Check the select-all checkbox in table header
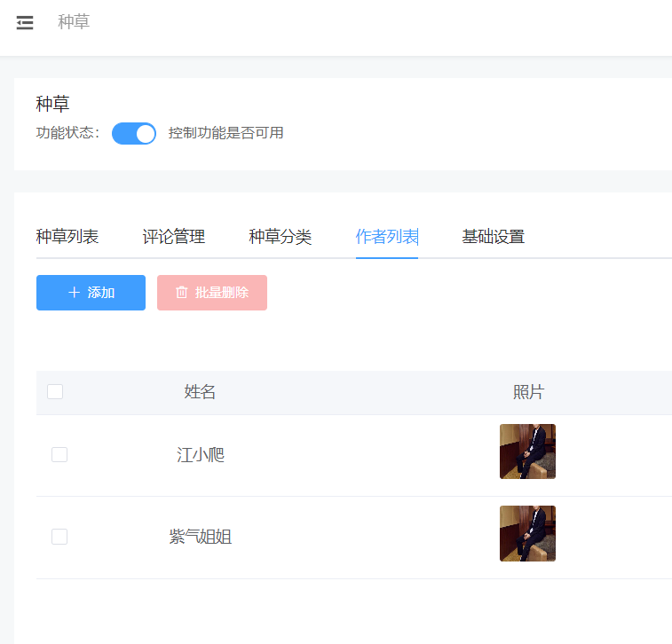Viewport: 672px width, 644px height. point(55,392)
